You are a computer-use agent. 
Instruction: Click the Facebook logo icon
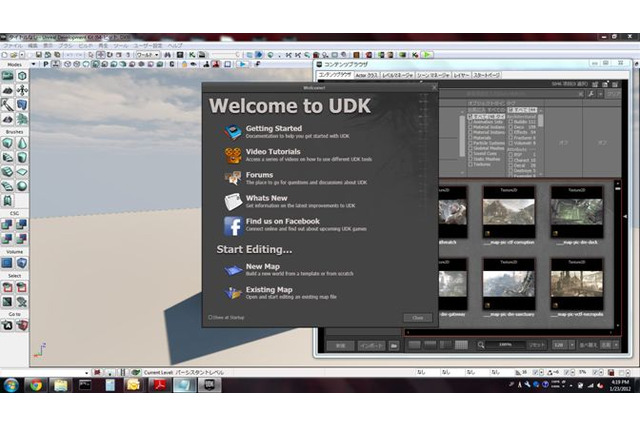pos(232,225)
